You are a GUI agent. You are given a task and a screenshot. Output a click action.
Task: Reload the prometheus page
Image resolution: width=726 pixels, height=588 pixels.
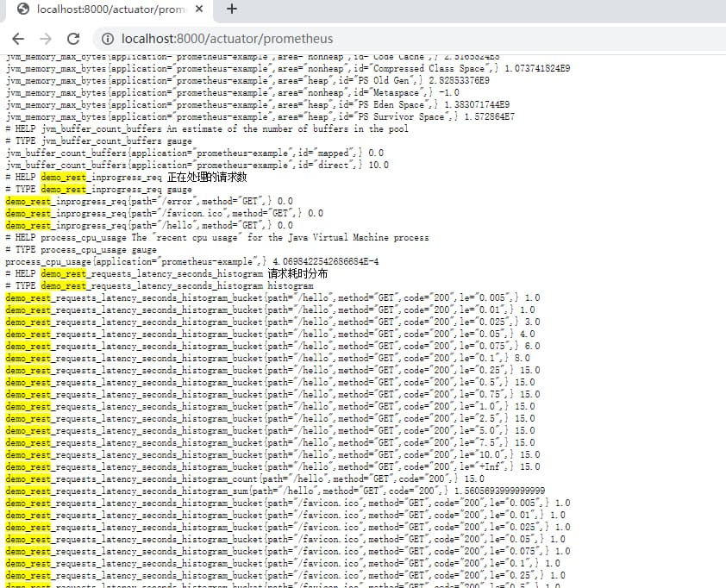tap(73, 39)
